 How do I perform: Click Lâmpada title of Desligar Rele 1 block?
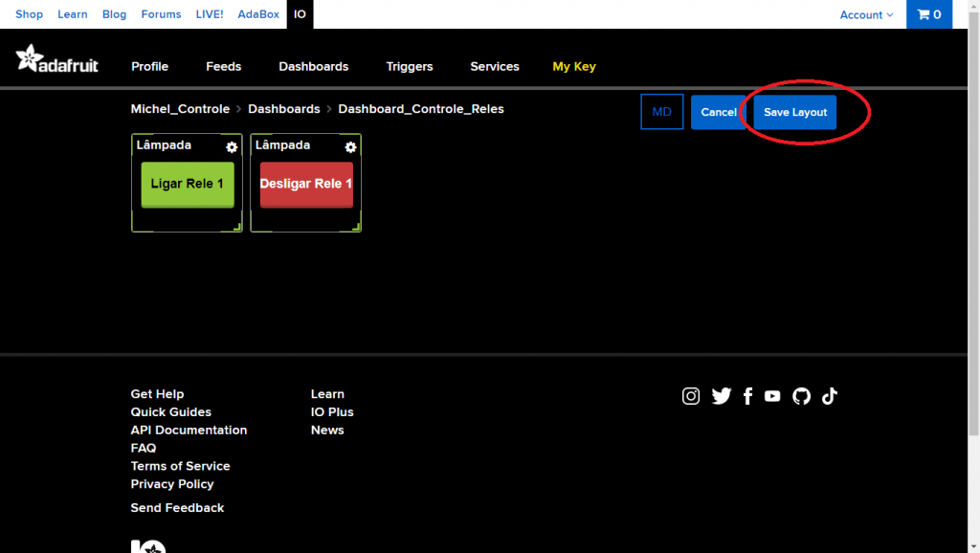pyautogui.click(x=282, y=145)
